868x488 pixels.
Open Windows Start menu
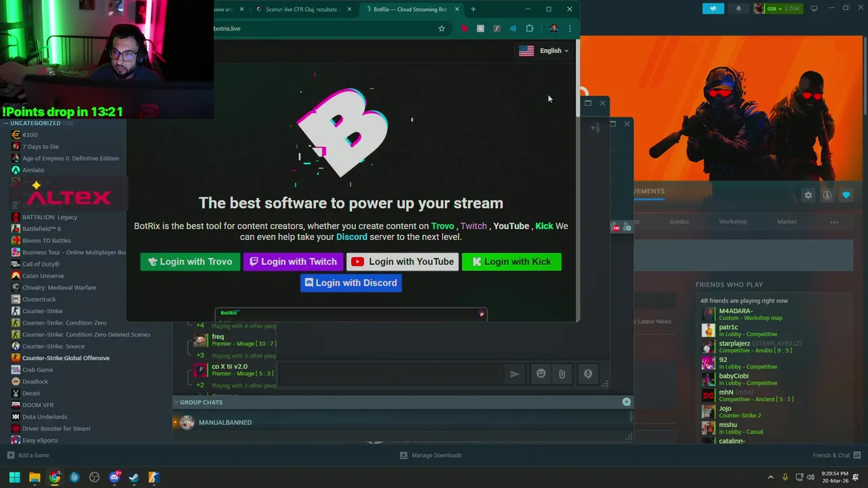pyautogui.click(x=14, y=477)
